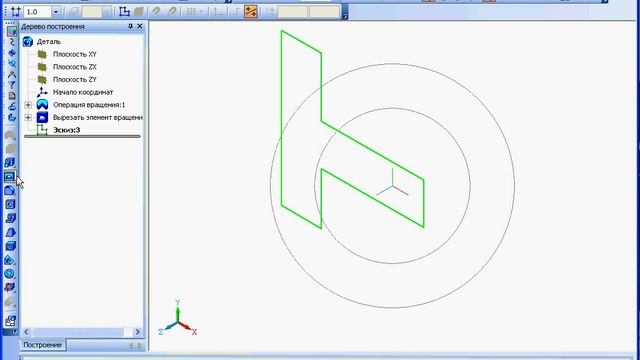Select the Draft tool icon
The height and width of the screenshot is (360, 640).
[x=10, y=232]
